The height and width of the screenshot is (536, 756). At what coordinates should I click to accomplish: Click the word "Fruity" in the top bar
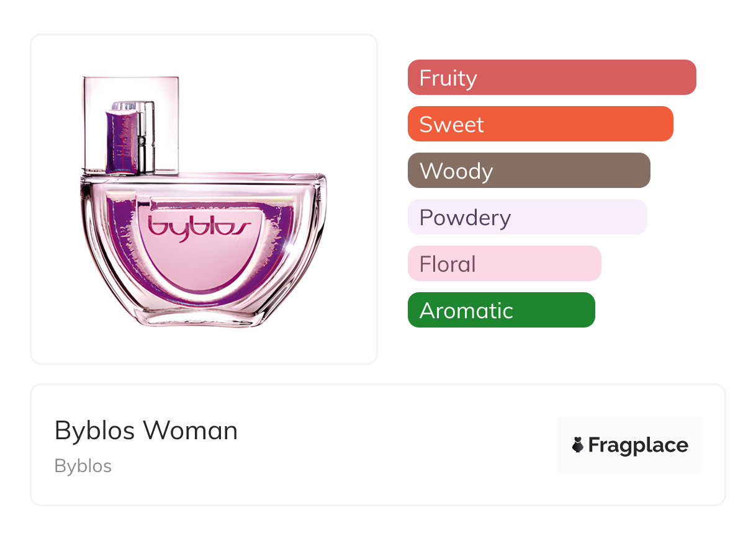[448, 78]
